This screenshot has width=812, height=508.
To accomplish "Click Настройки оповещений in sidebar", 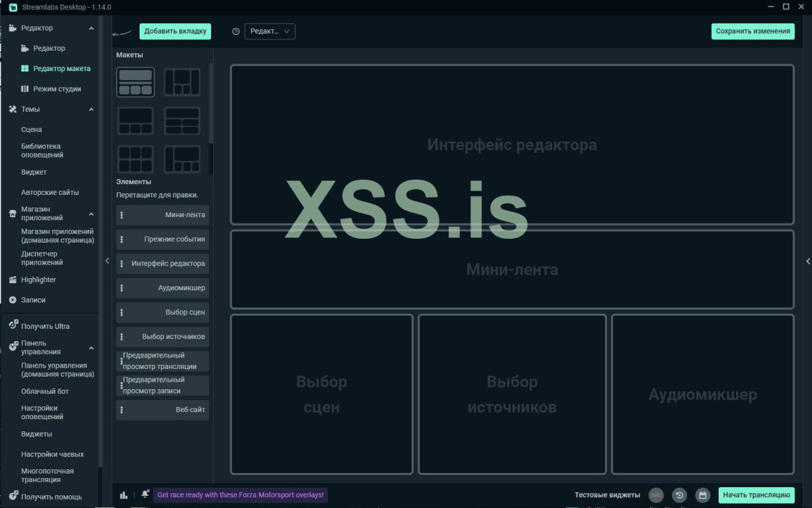I will click(43, 413).
